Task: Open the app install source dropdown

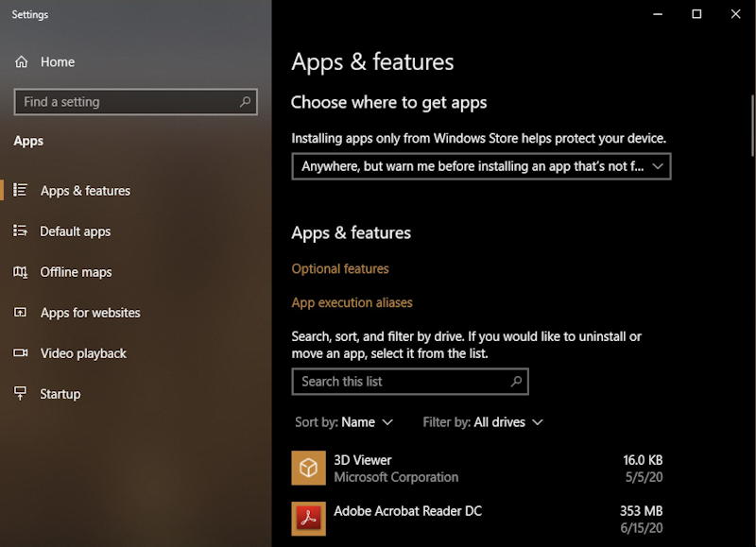Action: tap(481, 166)
